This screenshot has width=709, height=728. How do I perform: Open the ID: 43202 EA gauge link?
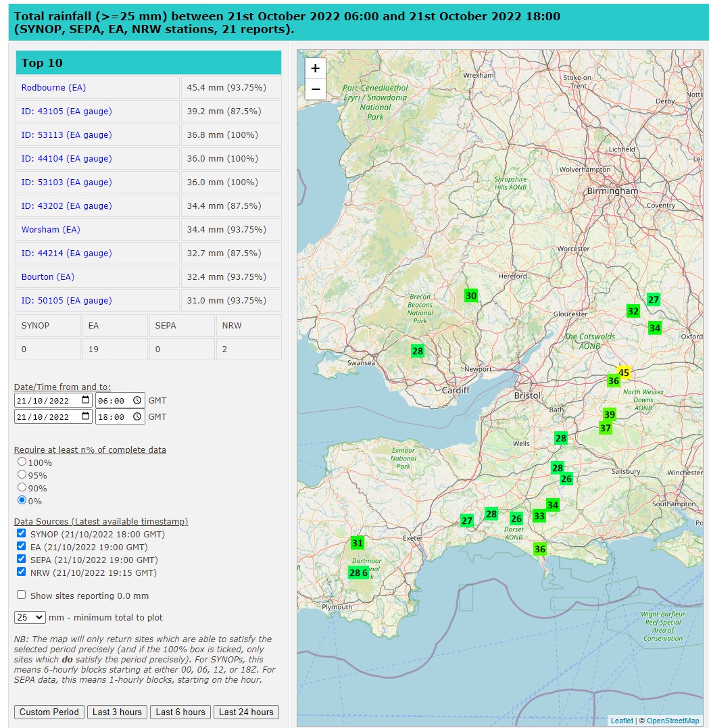tap(66, 206)
